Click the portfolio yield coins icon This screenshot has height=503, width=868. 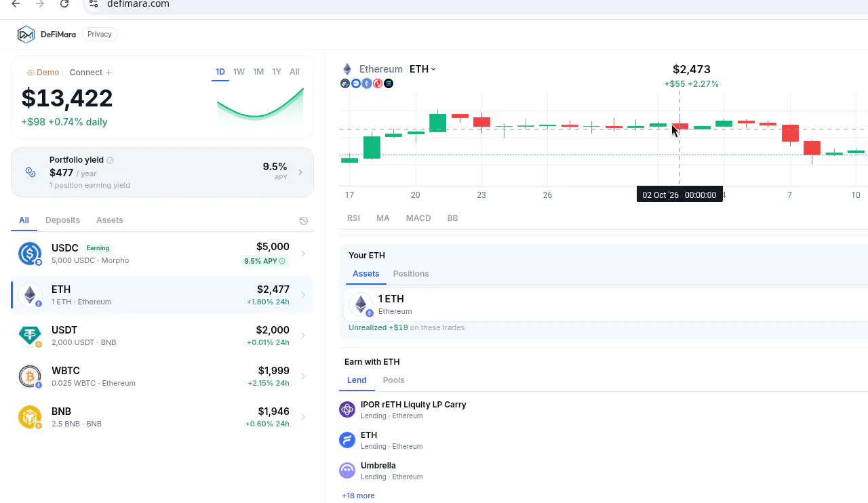[x=31, y=172]
